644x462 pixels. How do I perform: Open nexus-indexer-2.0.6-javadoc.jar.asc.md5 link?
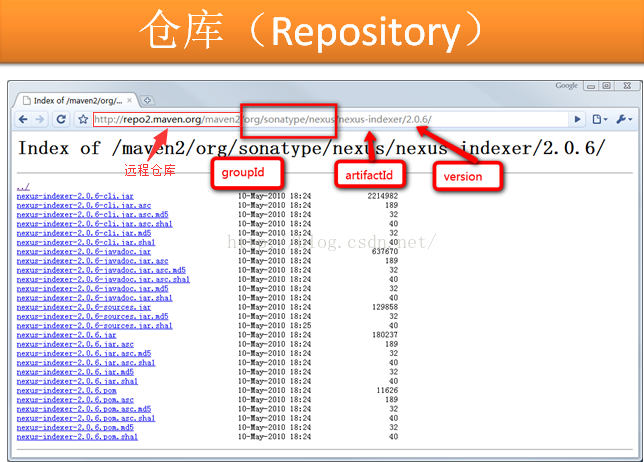click(101, 270)
